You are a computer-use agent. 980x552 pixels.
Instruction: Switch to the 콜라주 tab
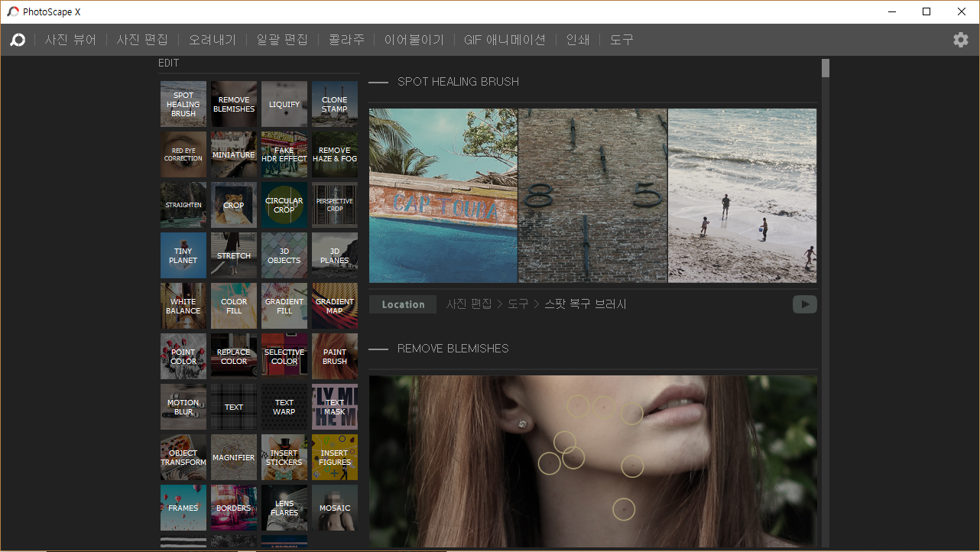point(346,40)
